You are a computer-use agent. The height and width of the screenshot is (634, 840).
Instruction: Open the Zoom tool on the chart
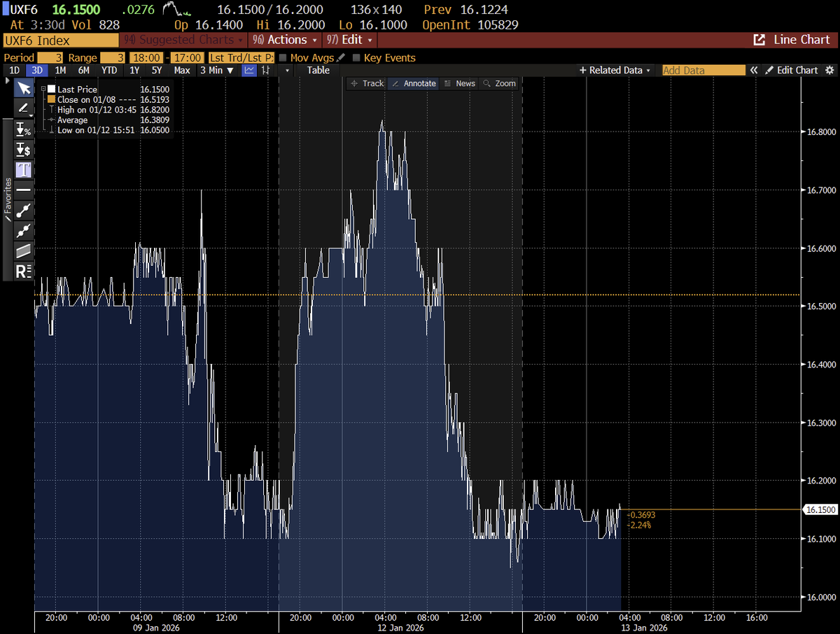click(x=499, y=83)
